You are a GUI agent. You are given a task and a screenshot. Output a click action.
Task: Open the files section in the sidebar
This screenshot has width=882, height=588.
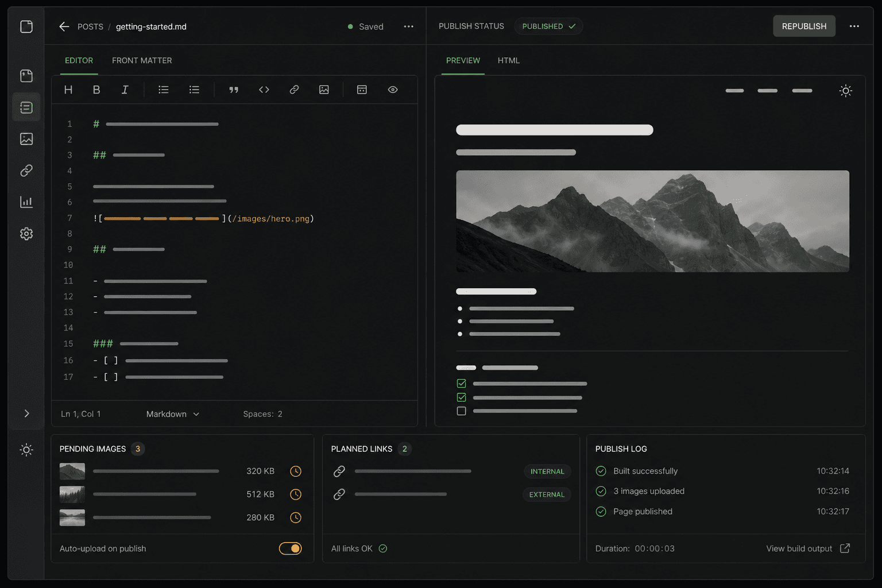click(26, 76)
